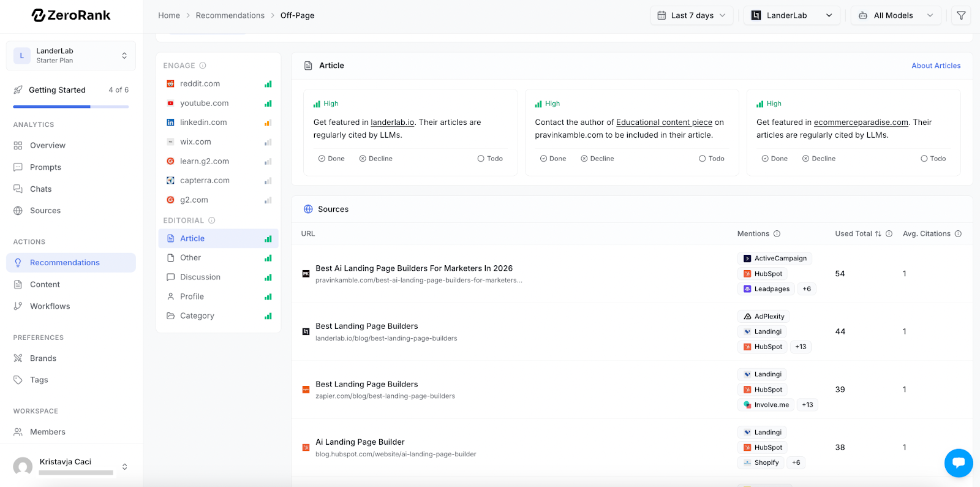Click the info icon beside ENGAGE
The image size is (980, 487).
point(203,66)
